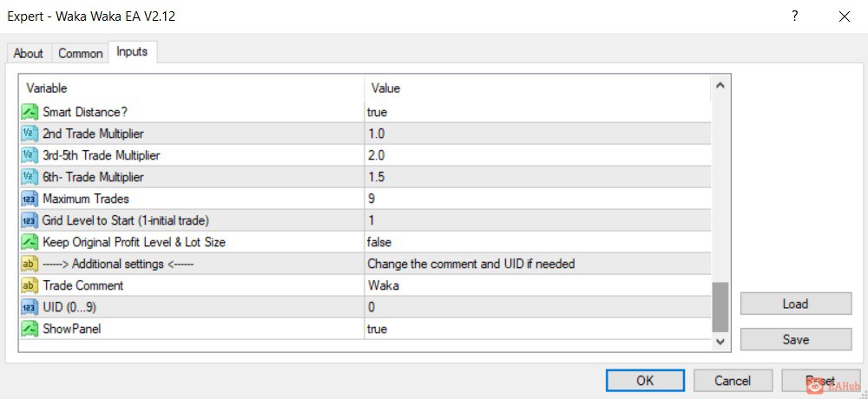Viewport: 868px width, 399px height.
Task: Select the Smart Distance? value true
Action: tap(377, 113)
